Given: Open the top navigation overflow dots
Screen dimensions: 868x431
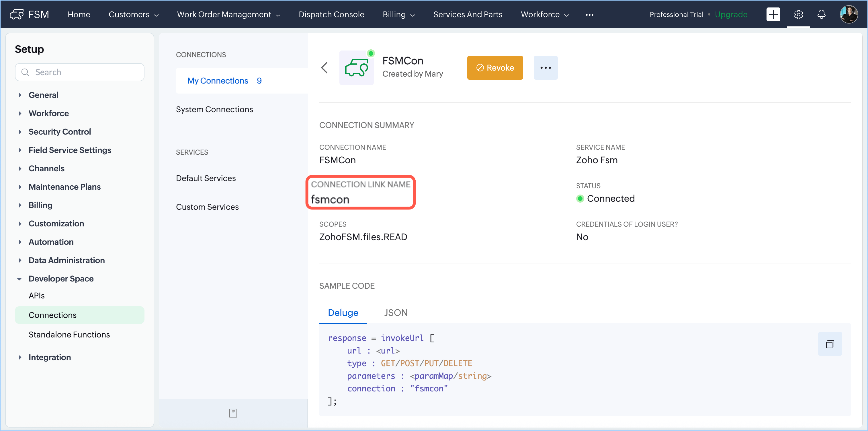Looking at the screenshot, I should coord(589,15).
